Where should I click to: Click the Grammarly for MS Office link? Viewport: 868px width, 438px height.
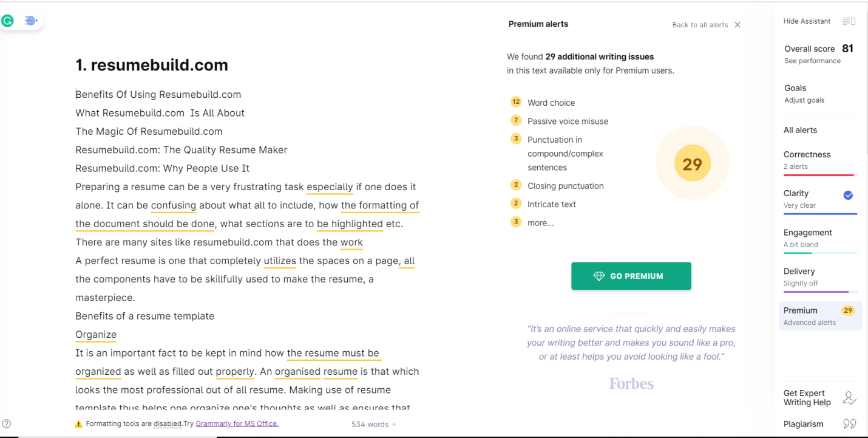click(237, 424)
